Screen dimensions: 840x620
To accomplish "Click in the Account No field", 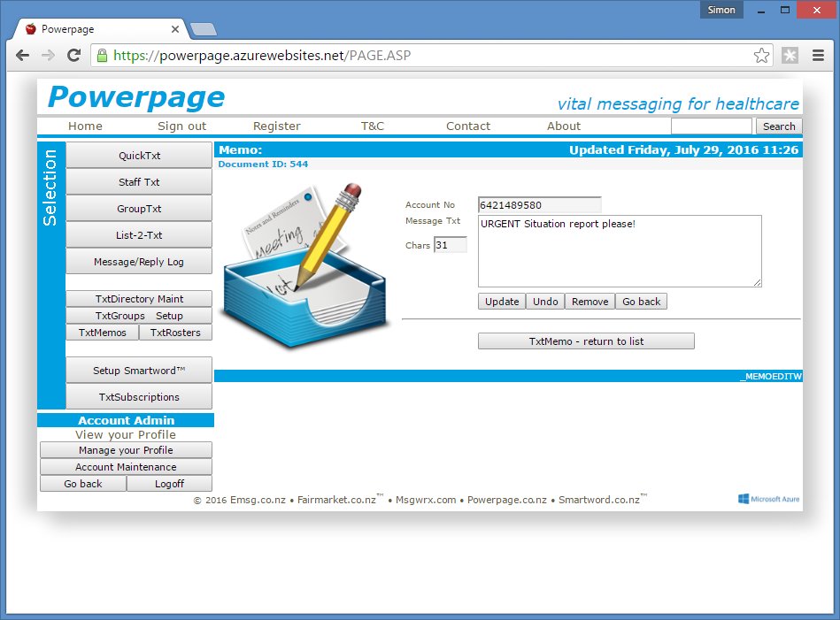I will (539, 205).
